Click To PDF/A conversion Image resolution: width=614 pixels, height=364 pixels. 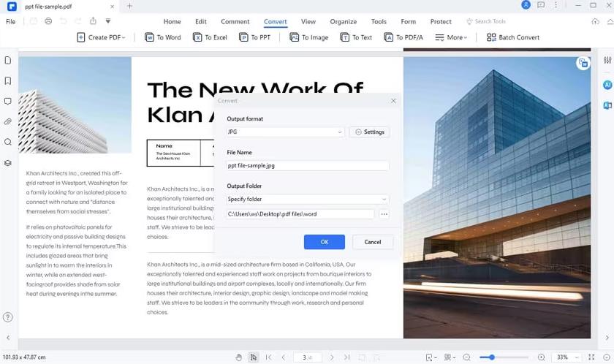pos(403,37)
